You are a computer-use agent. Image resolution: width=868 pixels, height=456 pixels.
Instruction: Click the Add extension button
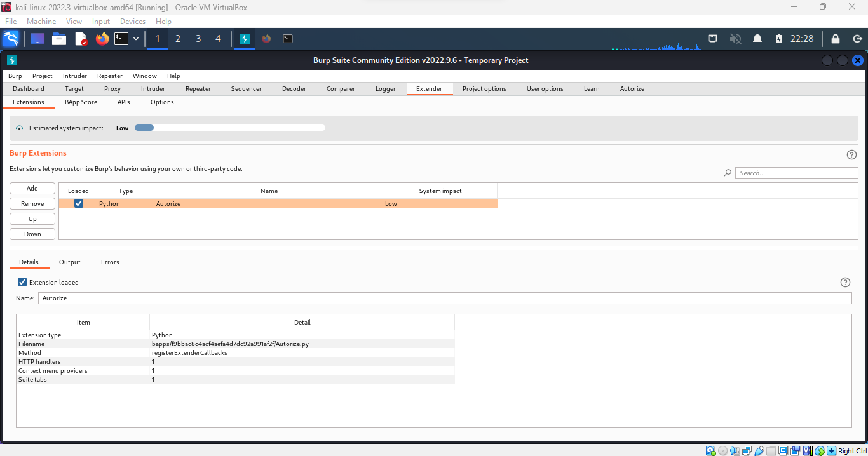[x=32, y=189]
